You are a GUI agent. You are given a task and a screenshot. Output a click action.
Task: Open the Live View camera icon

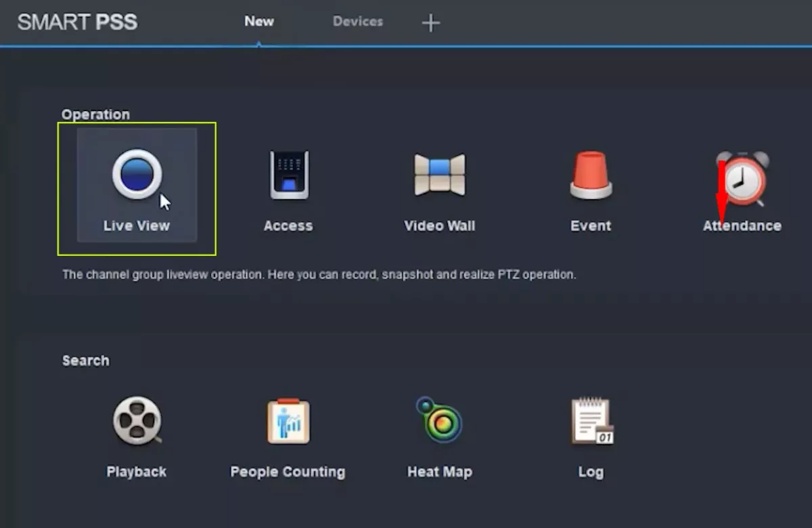click(x=137, y=174)
